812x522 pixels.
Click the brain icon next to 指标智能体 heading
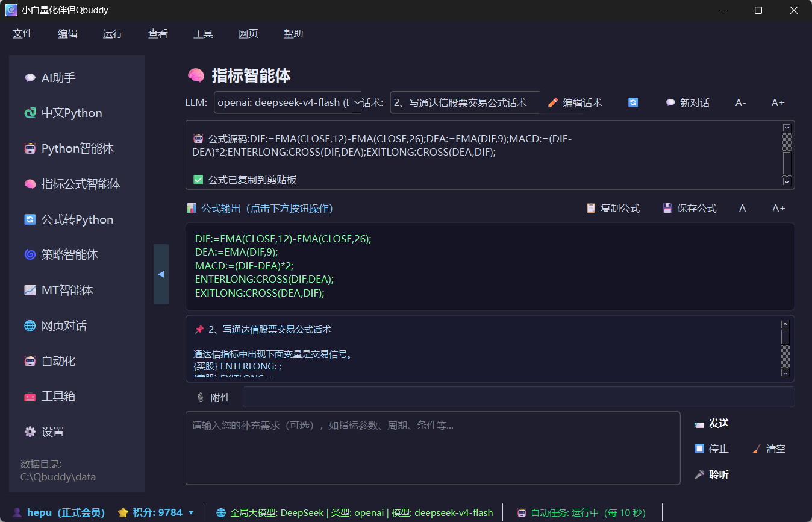(196, 75)
